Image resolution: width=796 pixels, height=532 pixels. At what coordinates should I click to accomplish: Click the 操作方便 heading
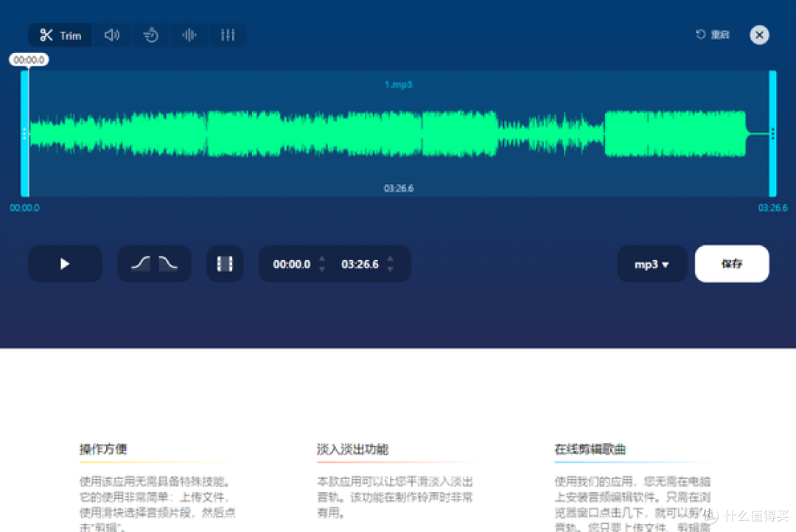point(103,449)
